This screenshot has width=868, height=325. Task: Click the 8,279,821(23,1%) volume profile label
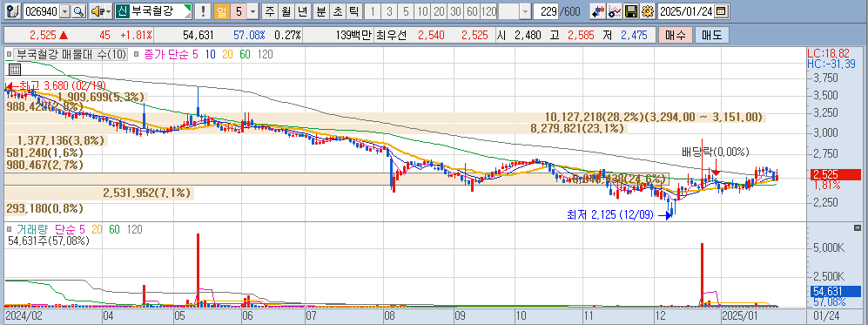point(577,128)
